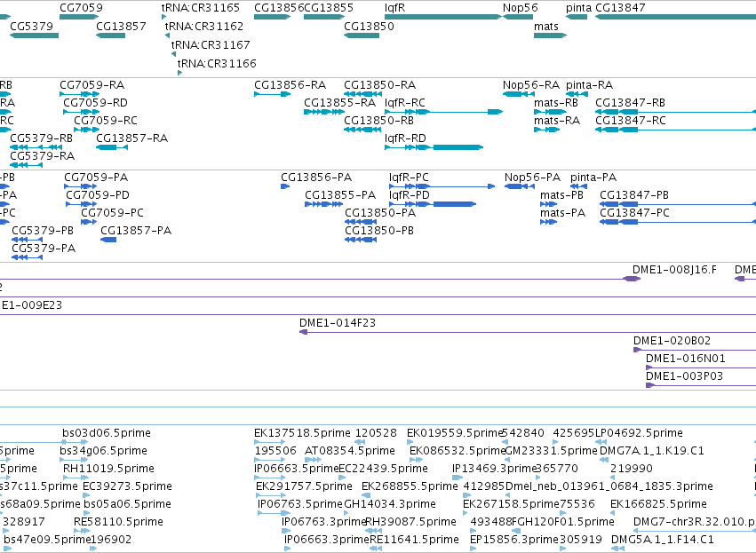Image resolution: width=756 pixels, height=553 pixels.
Task: Select transcript CG7059-RD
Action: pyautogui.click(x=81, y=112)
